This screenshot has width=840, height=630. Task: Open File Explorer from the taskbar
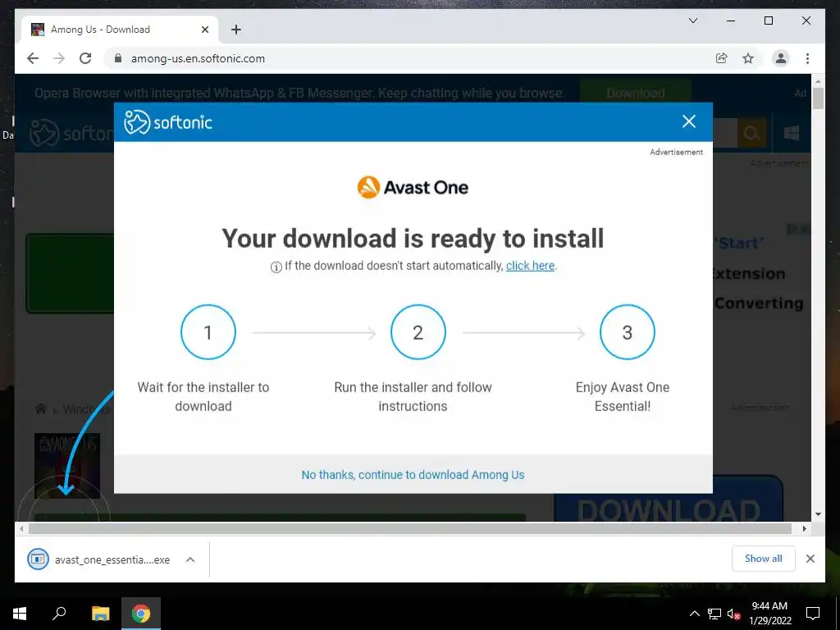(100, 614)
